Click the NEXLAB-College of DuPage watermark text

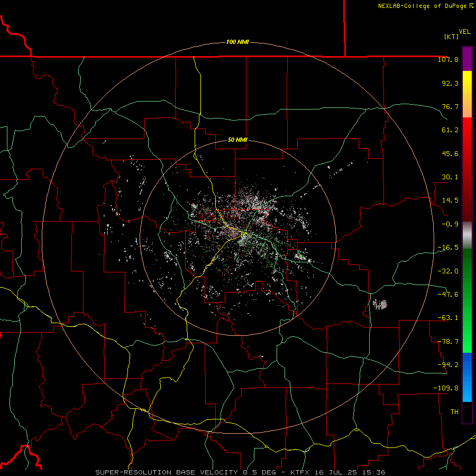425,6
